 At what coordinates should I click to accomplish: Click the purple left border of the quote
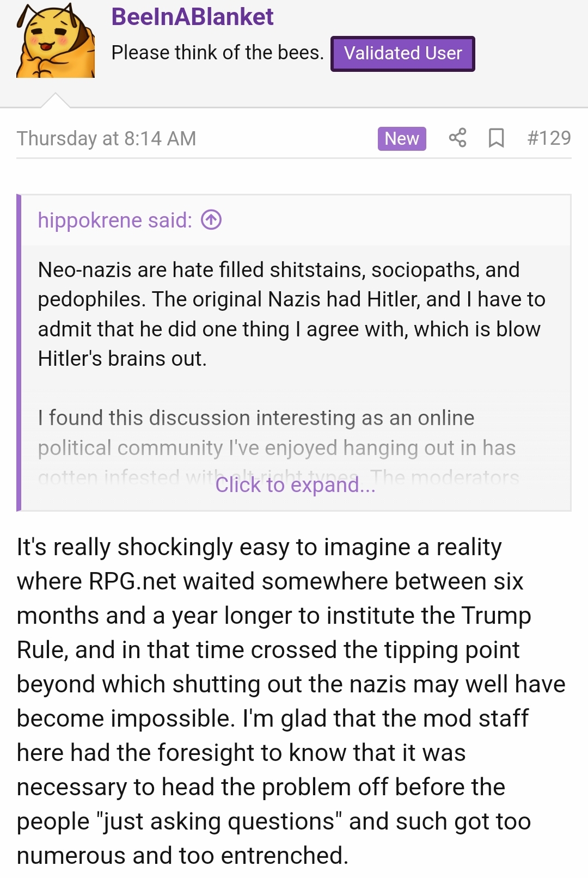pos(19,352)
